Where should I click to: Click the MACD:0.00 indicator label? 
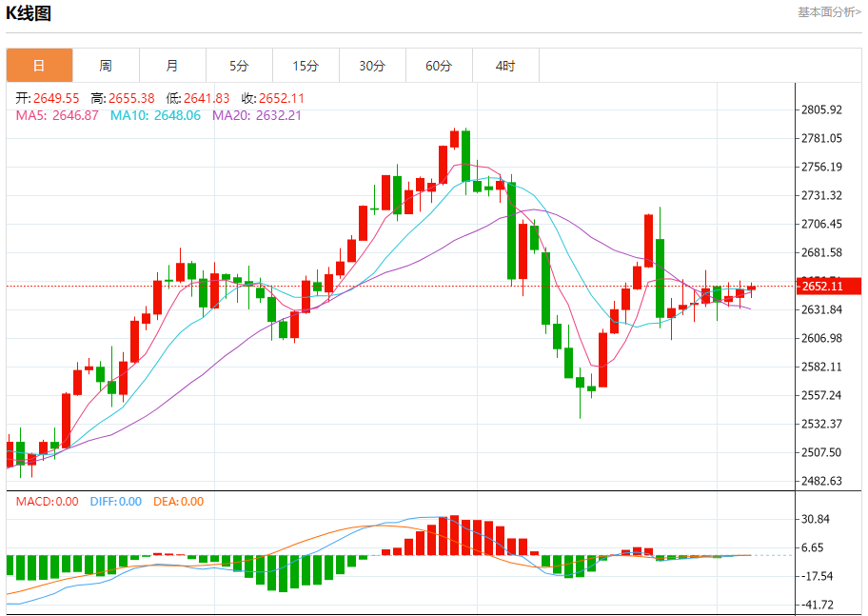[x=47, y=502]
